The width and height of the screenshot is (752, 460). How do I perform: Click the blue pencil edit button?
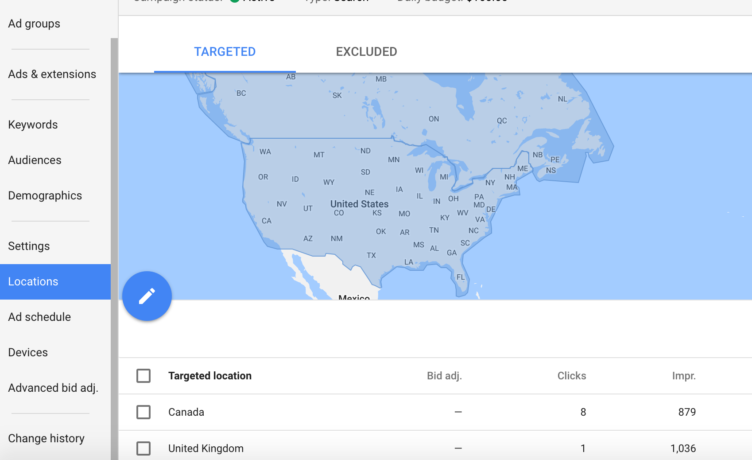[147, 295]
